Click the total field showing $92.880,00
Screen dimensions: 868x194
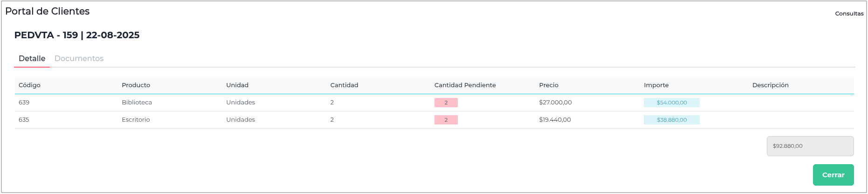pyautogui.click(x=810, y=146)
